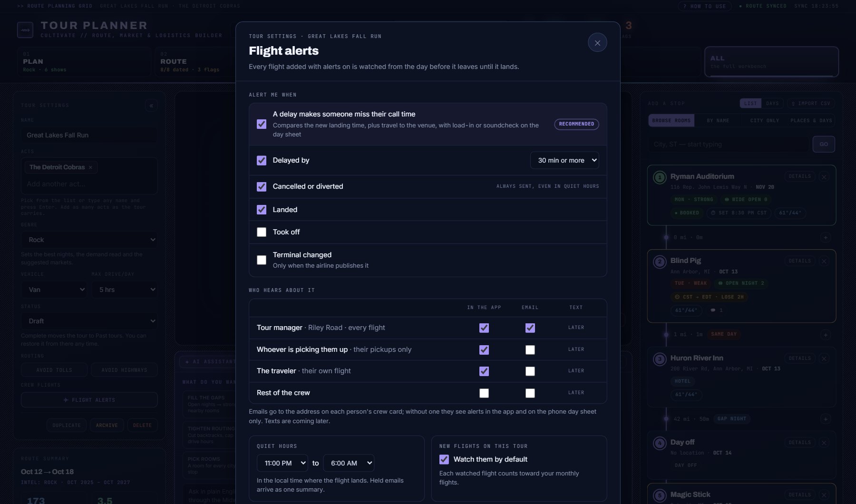Viewport: 856px width, 504px height.
Task: Click stop number 2 marker
Action: point(660,262)
